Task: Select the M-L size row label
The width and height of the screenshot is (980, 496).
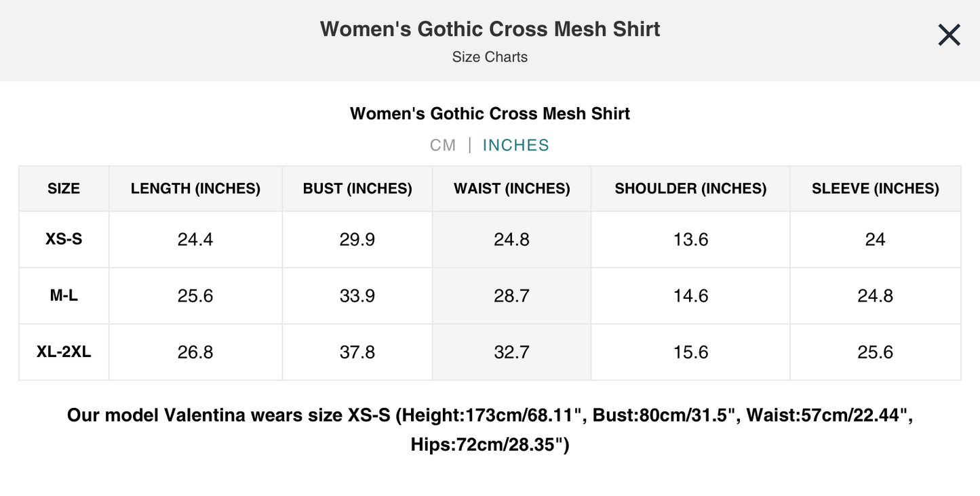Action: (63, 295)
